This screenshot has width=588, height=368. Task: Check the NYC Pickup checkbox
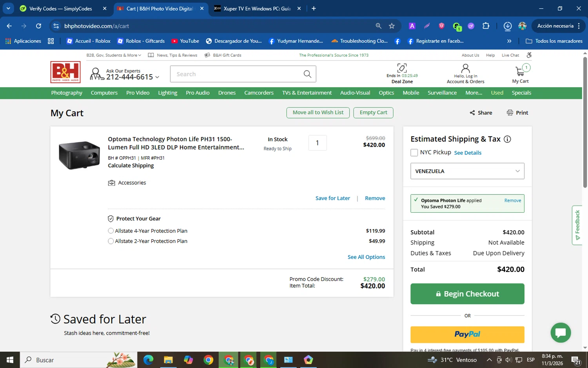click(414, 153)
